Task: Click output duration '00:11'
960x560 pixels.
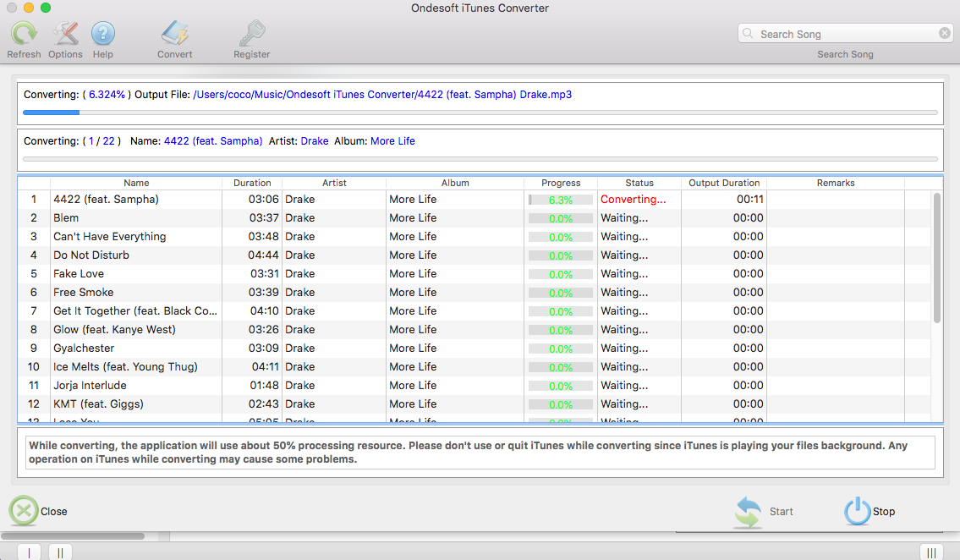Action: point(750,200)
